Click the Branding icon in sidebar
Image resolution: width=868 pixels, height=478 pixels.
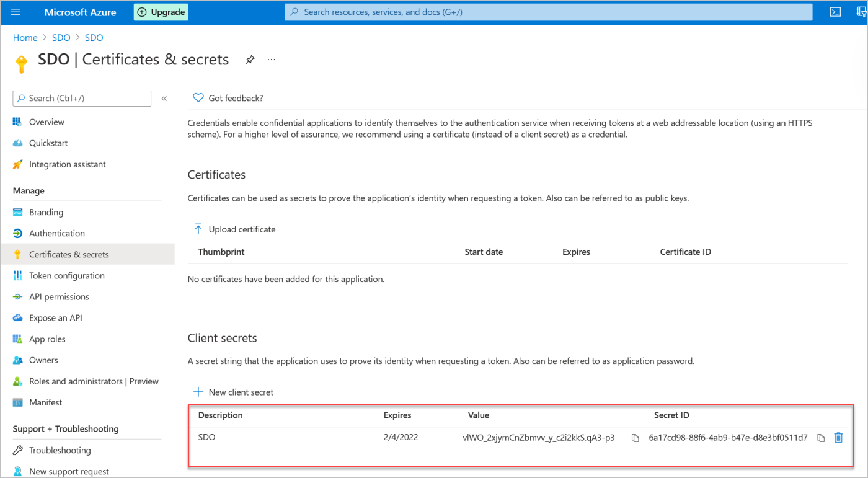tap(17, 212)
